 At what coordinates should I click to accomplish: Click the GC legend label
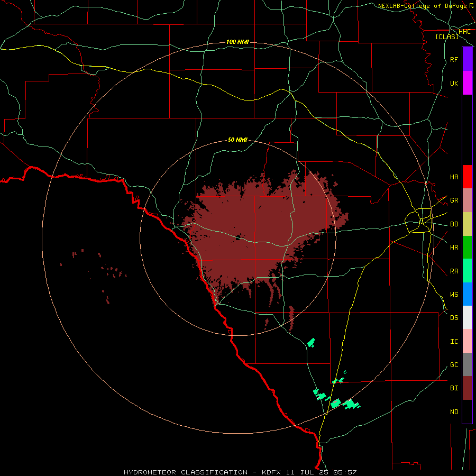point(454,365)
